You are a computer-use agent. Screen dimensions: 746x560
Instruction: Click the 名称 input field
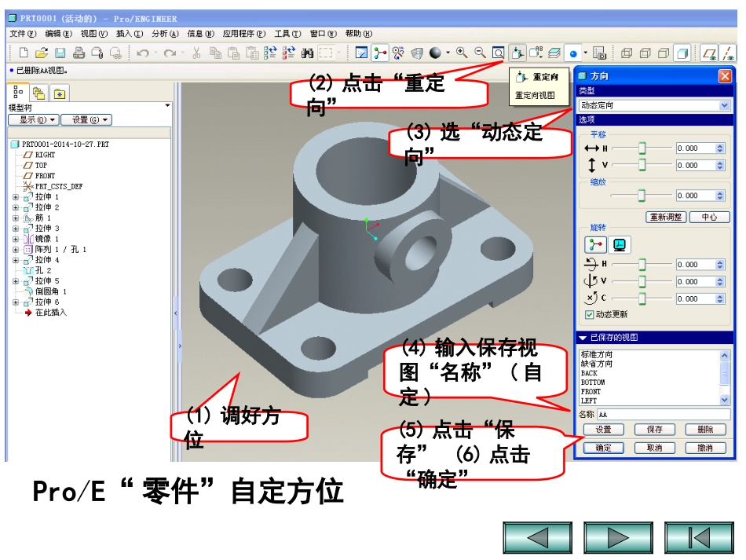664,415
